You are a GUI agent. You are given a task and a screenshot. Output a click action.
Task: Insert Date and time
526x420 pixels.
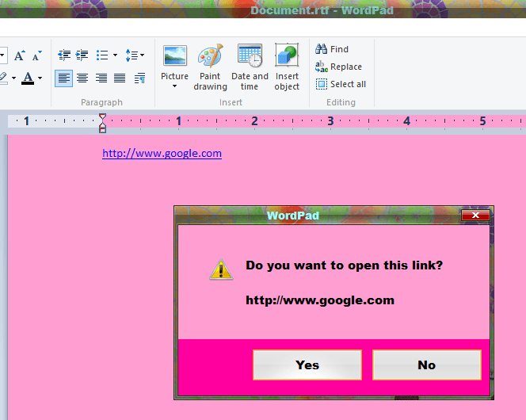click(x=250, y=67)
